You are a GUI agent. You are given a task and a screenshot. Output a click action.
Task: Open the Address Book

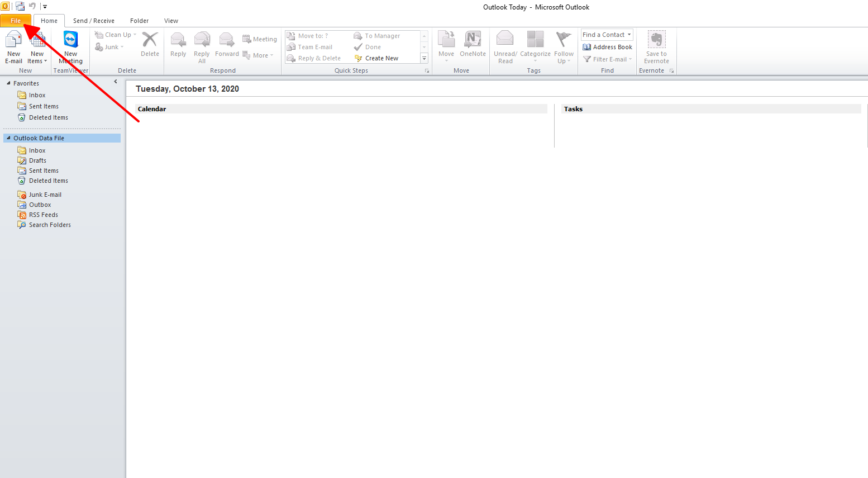[x=607, y=47]
